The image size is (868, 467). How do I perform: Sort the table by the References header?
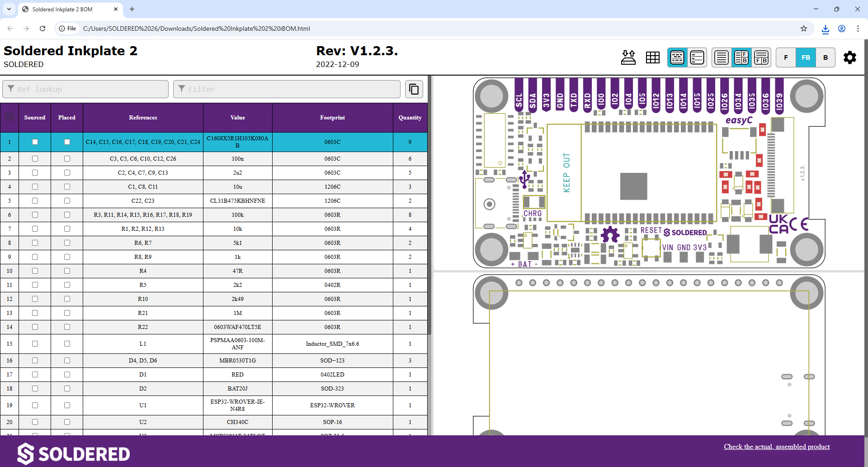pyautogui.click(x=143, y=117)
